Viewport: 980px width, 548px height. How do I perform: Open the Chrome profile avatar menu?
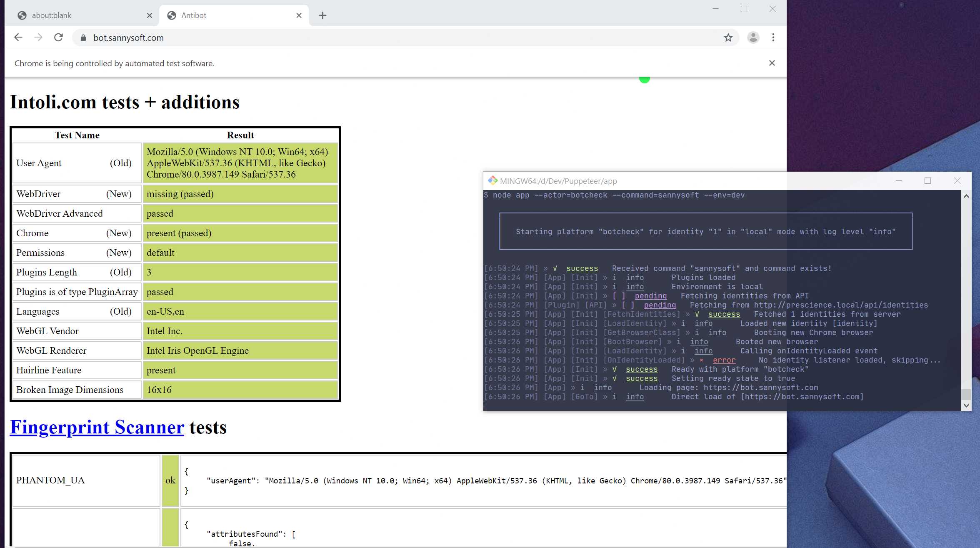(753, 38)
